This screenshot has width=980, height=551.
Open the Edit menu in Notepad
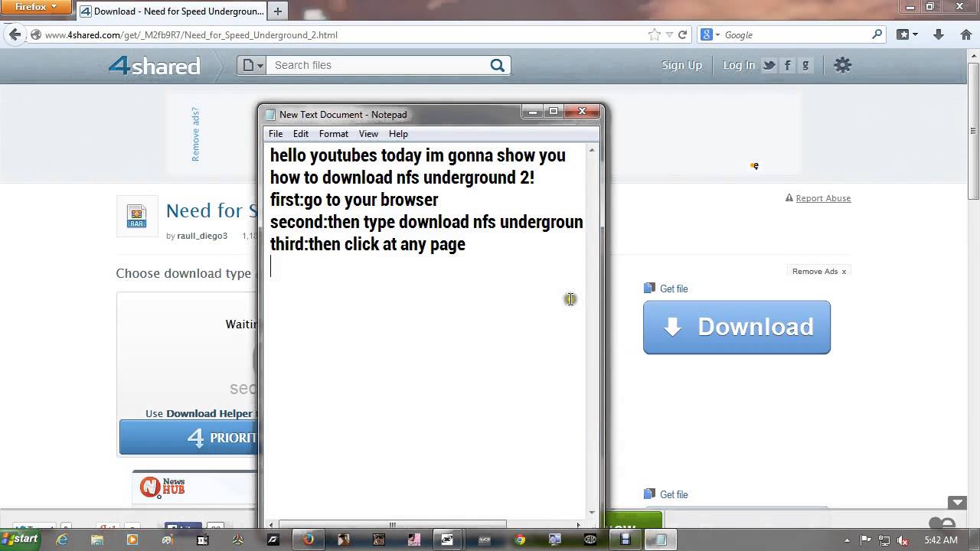pos(301,134)
